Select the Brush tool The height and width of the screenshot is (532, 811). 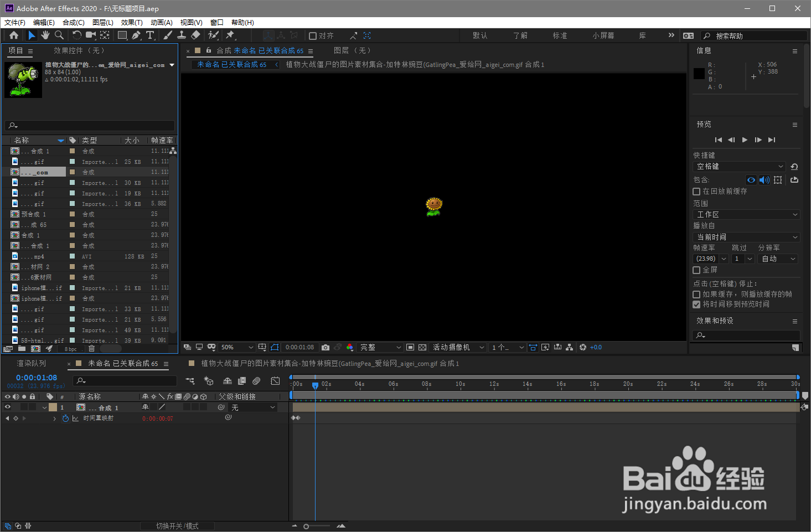[x=168, y=35]
